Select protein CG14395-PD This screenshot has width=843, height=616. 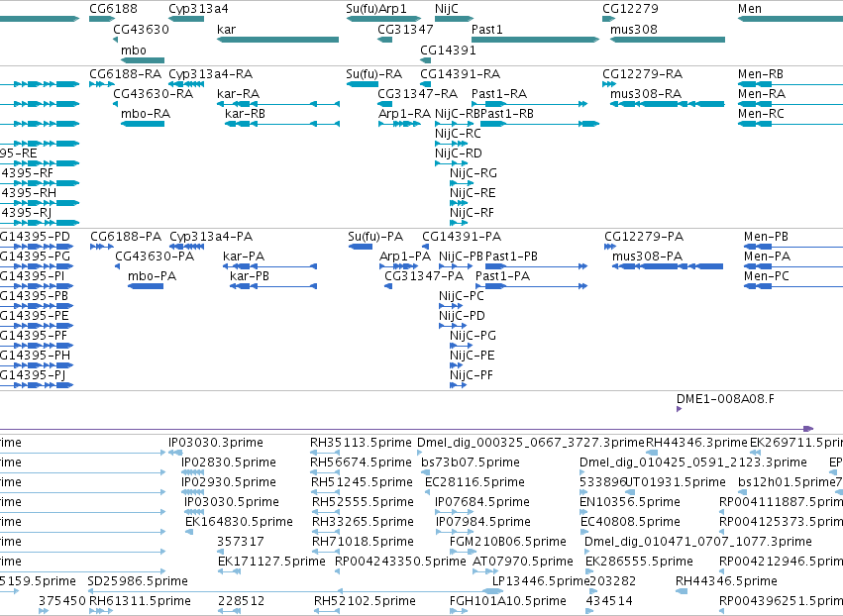pos(35,237)
